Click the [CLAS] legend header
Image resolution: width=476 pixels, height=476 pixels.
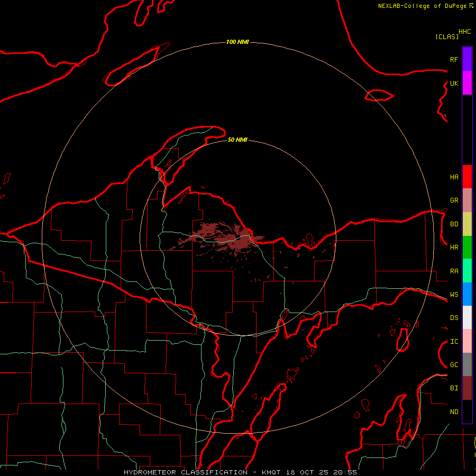pyautogui.click(x=447, y=36)
